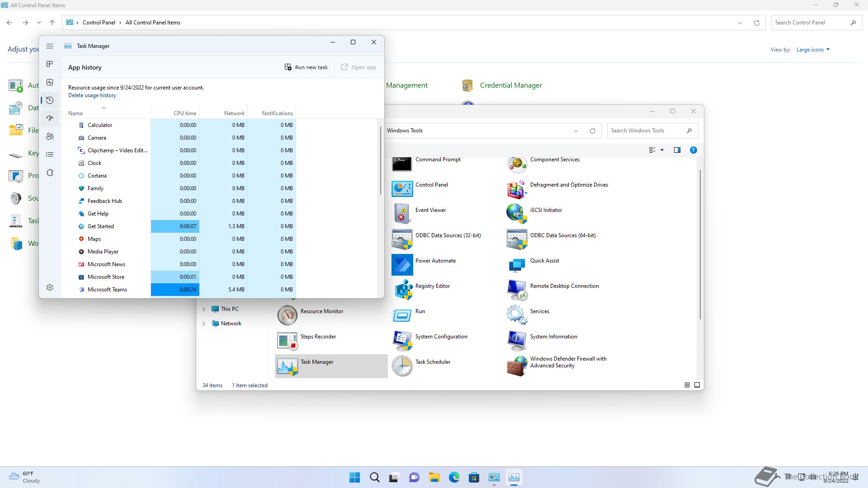Image resolution: width=868 pixels, height=488 pixels.
Task: Click Control Panel breadcrumb segment
Action: click(x=99, y=23)
